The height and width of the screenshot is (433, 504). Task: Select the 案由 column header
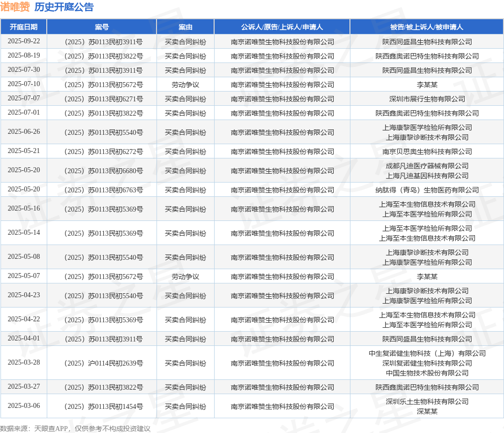pos(186,27)
